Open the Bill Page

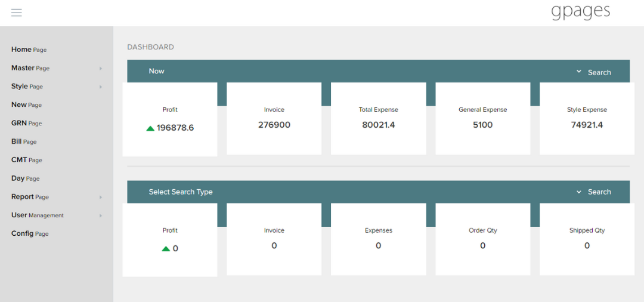(24, 141)
